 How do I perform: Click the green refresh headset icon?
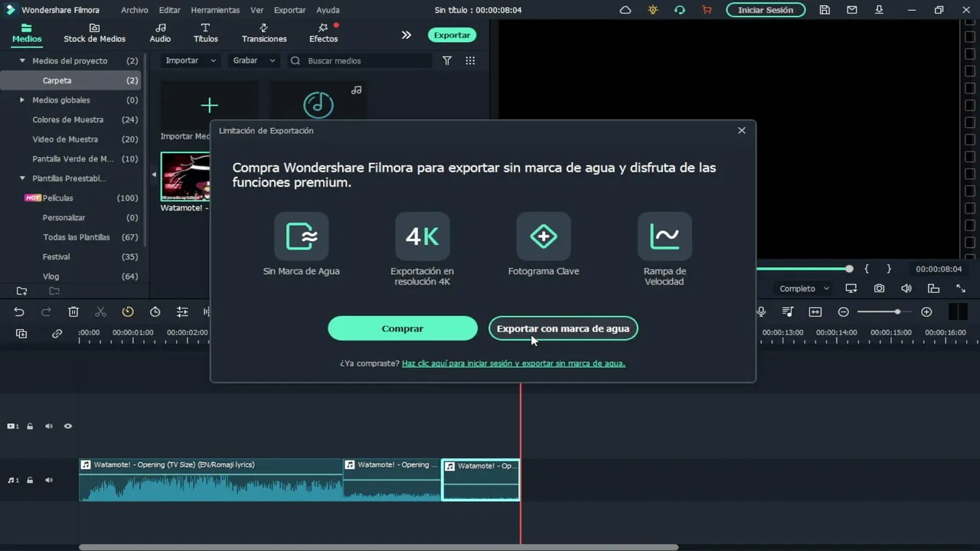[x=680, y=10]
